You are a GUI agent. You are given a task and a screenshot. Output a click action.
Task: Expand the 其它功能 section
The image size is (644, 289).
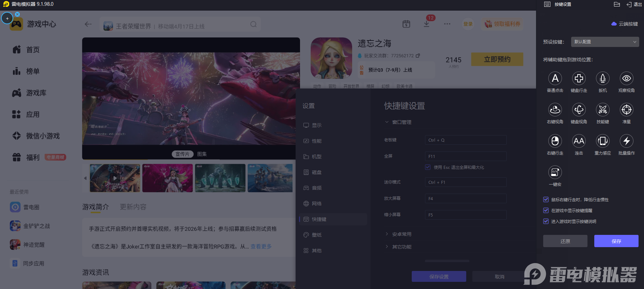402,247
